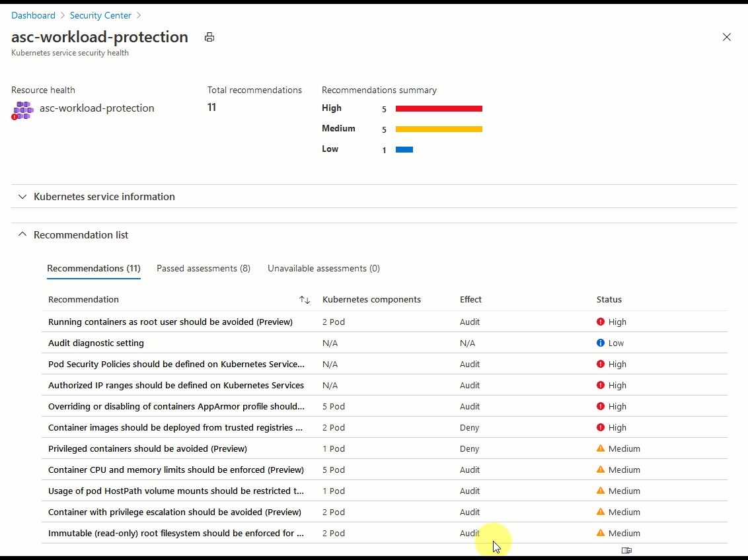
Task: Click the red High severity summary bar
Action: 438,108
